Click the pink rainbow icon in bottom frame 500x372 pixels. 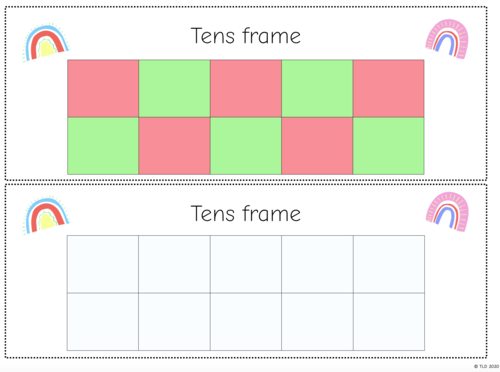click(447, 211)
